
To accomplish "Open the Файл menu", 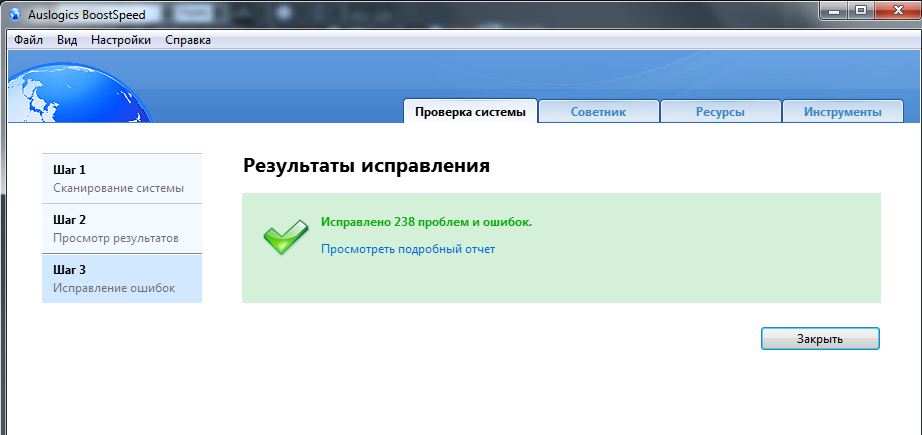I will pos(28,40).
